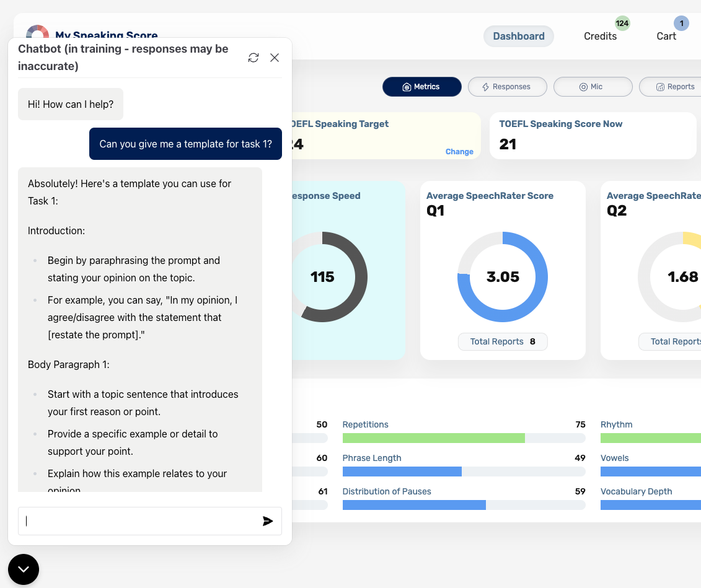Screen dimensions: 701x588
Task: Click the Q2 1.68 donut chart
Action: 669,276
